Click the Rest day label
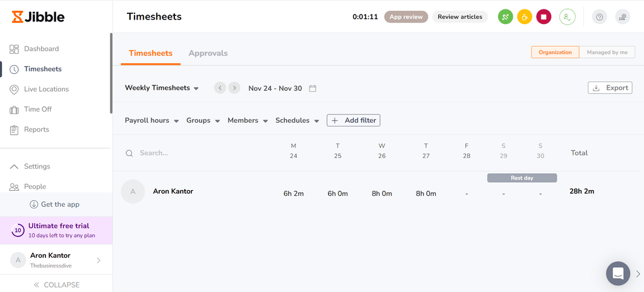Image resolution: width=644 pixels, height=292 pixels. (x=522, y=178)
